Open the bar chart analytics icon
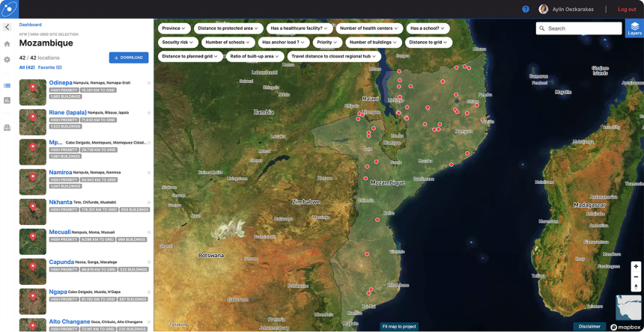Screen dimensions: 644x332 pos(7,100)
